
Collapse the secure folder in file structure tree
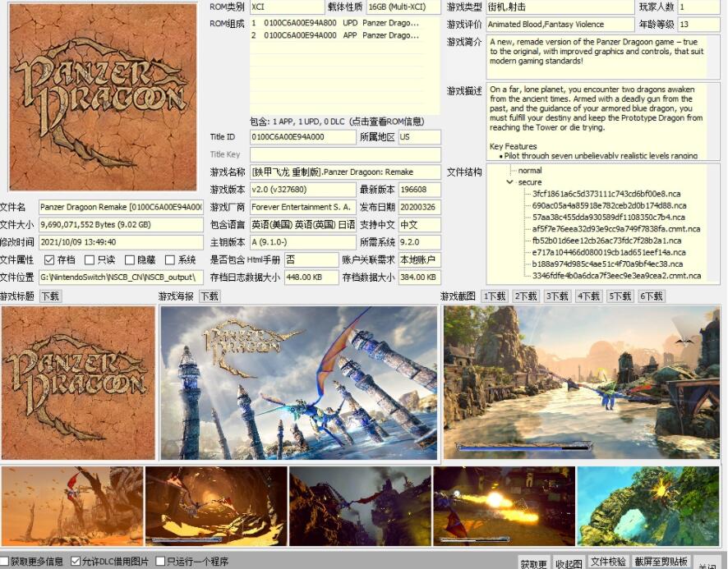pyautogui.click(x=509, y=182)
